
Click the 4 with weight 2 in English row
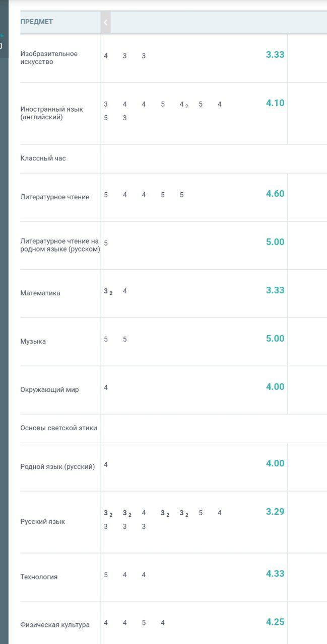coord(183,105)
